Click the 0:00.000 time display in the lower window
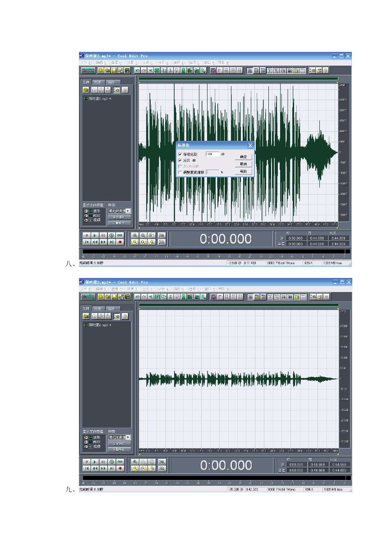Viewport: 392px width, 554px height. coord(226,465)
